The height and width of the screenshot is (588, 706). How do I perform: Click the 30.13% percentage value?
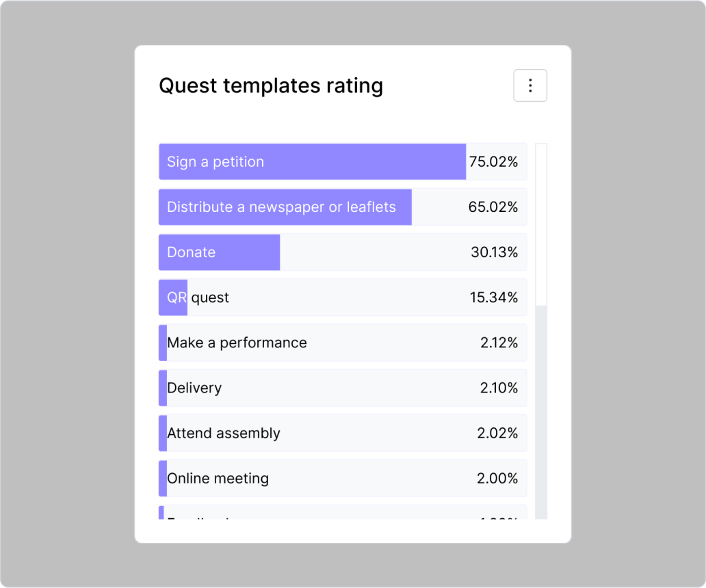[x=494, y=252]
